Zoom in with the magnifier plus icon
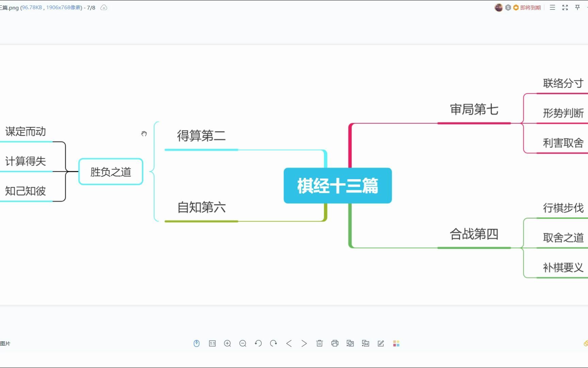 (228, 343)
